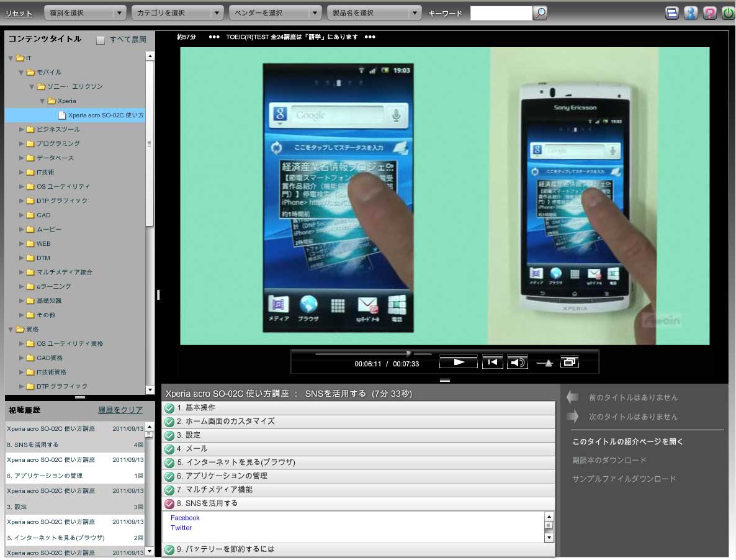Click the blue window list icon
The height and width of the screenshot is (560, 736).
tap(671, 13)
